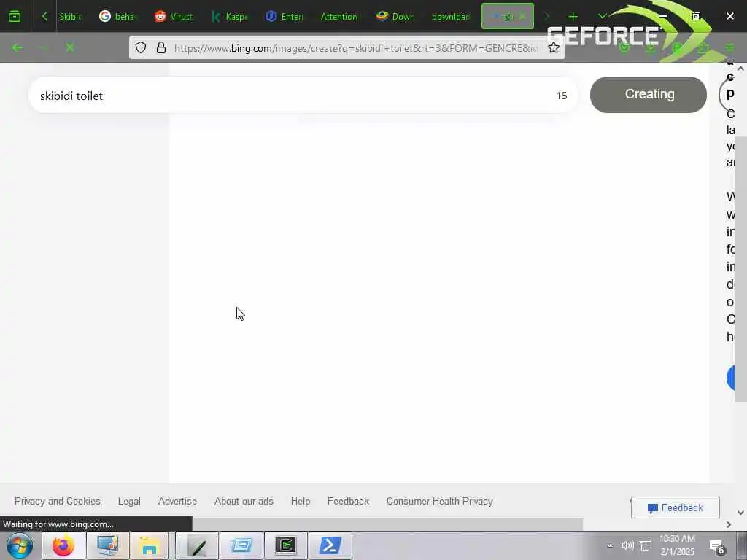Click the Creating button
Viewport: 747px width, 560px height.
[x=649, y=95]
